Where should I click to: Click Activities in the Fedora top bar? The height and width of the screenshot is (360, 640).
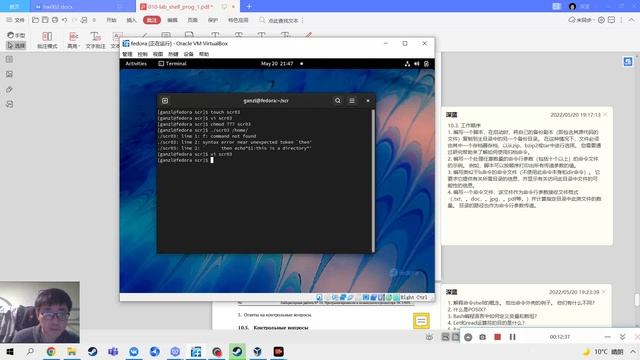coord(136,64)
